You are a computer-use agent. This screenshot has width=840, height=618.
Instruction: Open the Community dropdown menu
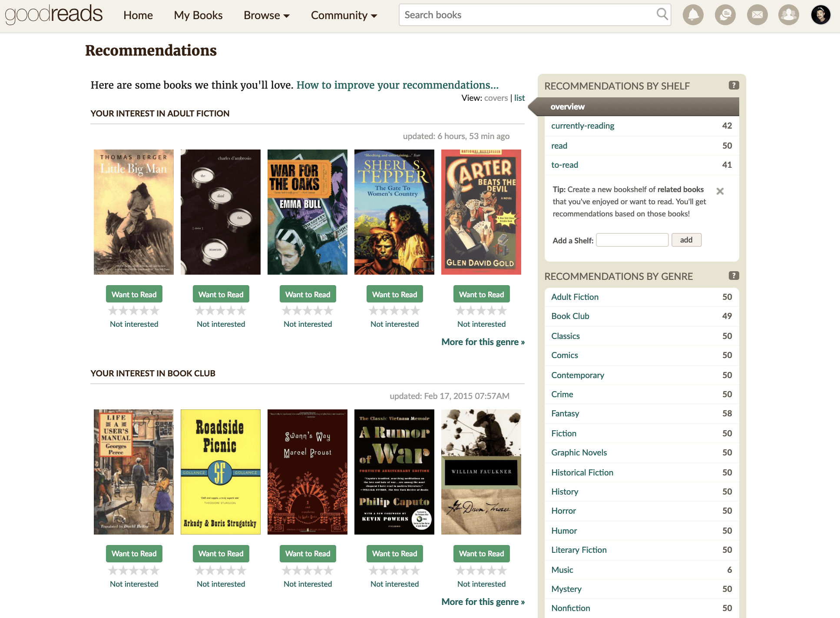click(x=344, y=15)
